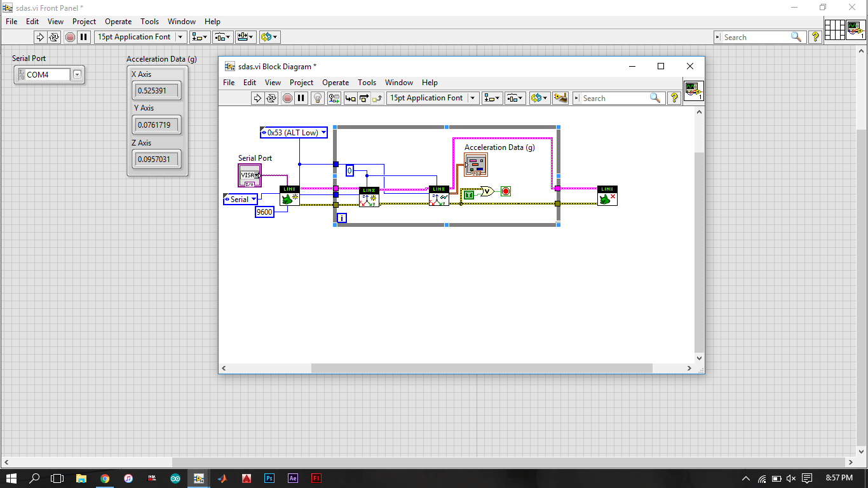868x488 pixels.
Task: Open Front Panel font dropdown
Action: coord(140,37)
